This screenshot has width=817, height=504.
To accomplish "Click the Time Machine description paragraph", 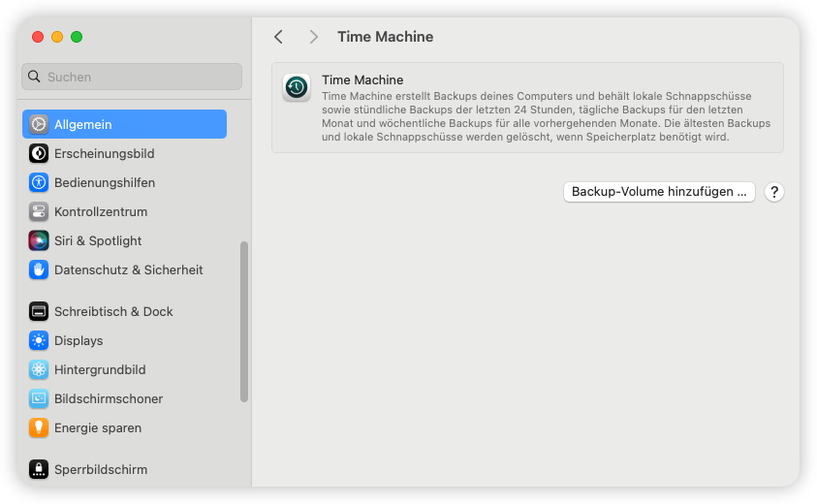I will (x=546, y=116).
